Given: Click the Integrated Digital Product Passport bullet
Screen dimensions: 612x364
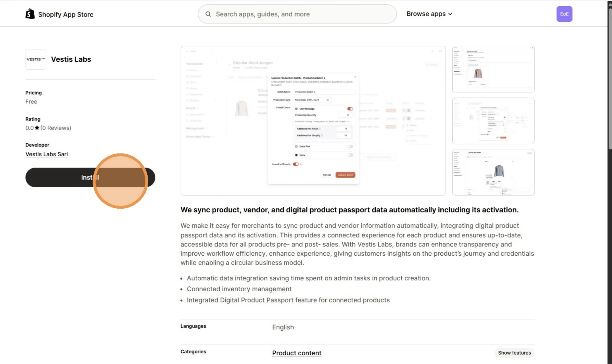Looking at the screenshot, I should pyautogui.click(x=288, y=300).
